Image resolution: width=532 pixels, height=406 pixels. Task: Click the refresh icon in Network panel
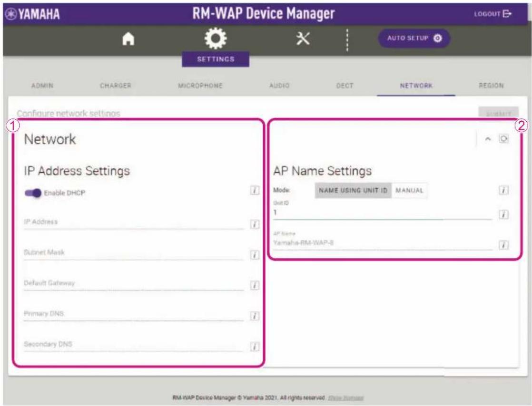tap(503, 139)
